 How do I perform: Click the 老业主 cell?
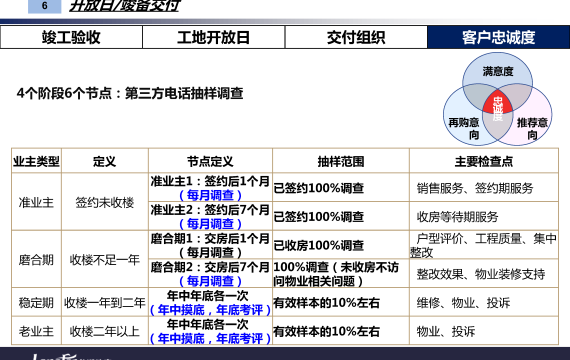[36, 331]
